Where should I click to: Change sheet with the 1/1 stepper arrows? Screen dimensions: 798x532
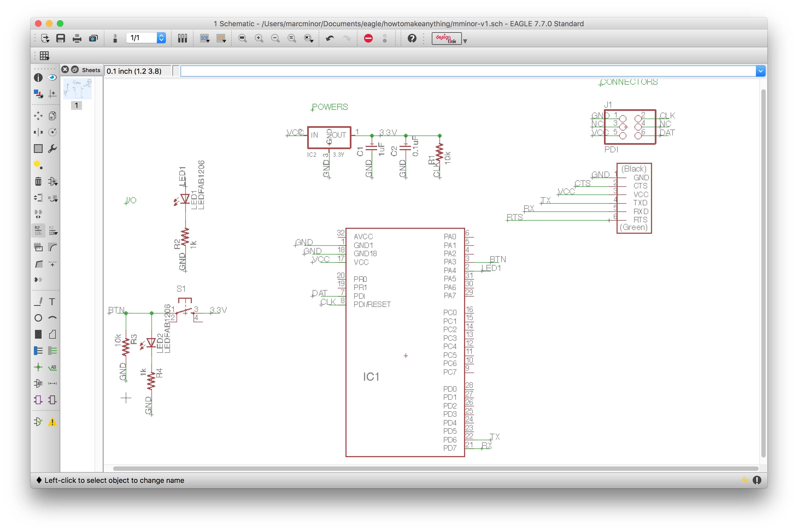click(162, 38)
